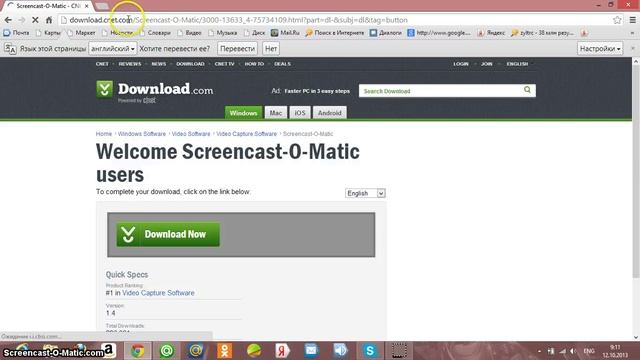
Task: Open the Карты bookmark
Action: tap(48, 33)
